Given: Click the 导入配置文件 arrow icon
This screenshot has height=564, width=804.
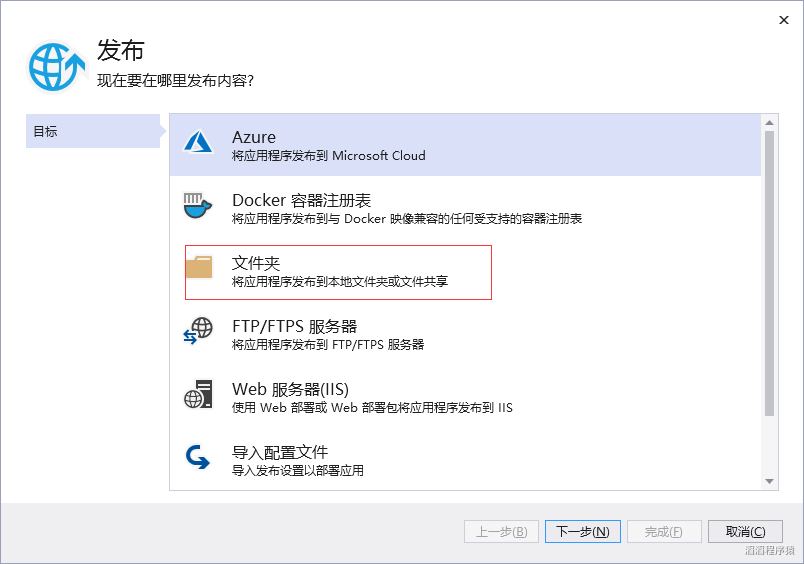Looking at the screenshot, I should (x=198, y=457).
